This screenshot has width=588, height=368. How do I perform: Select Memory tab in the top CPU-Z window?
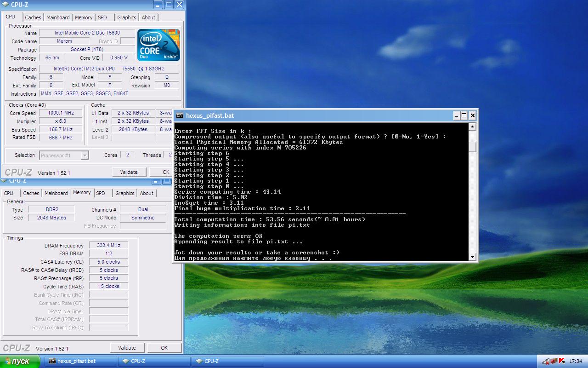pyautogui.click(x=84, y=17)
